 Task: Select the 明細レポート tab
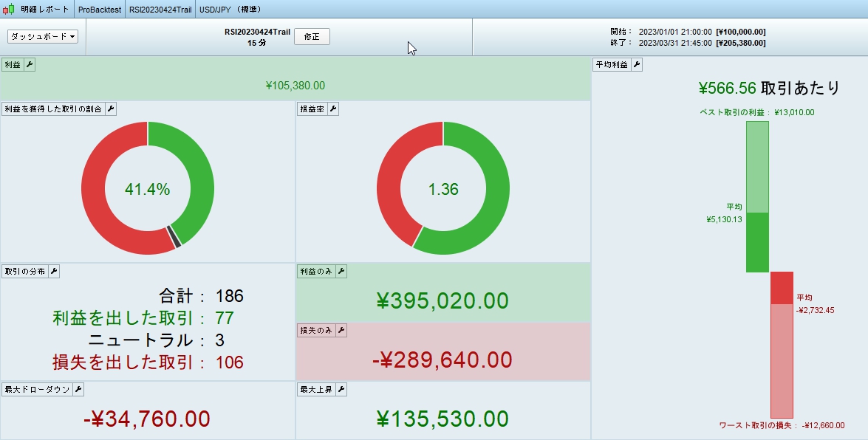(44, 10)
